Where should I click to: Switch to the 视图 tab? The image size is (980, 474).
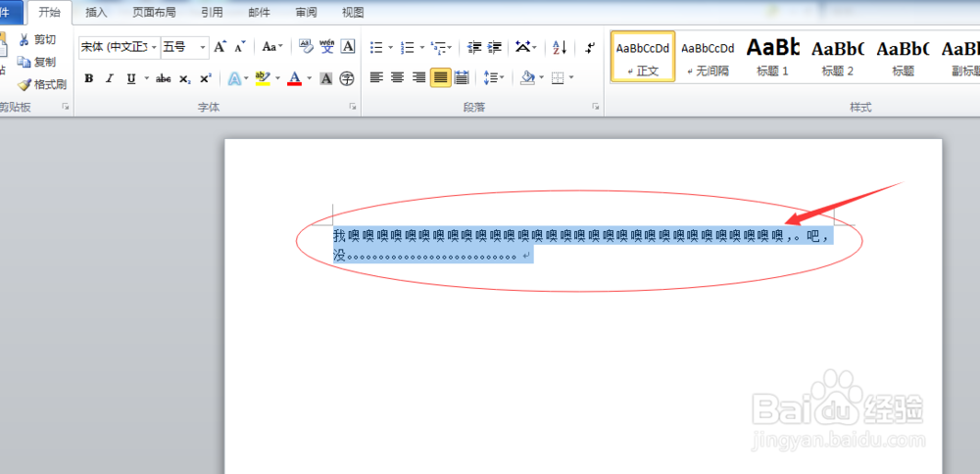pos(353,13)
